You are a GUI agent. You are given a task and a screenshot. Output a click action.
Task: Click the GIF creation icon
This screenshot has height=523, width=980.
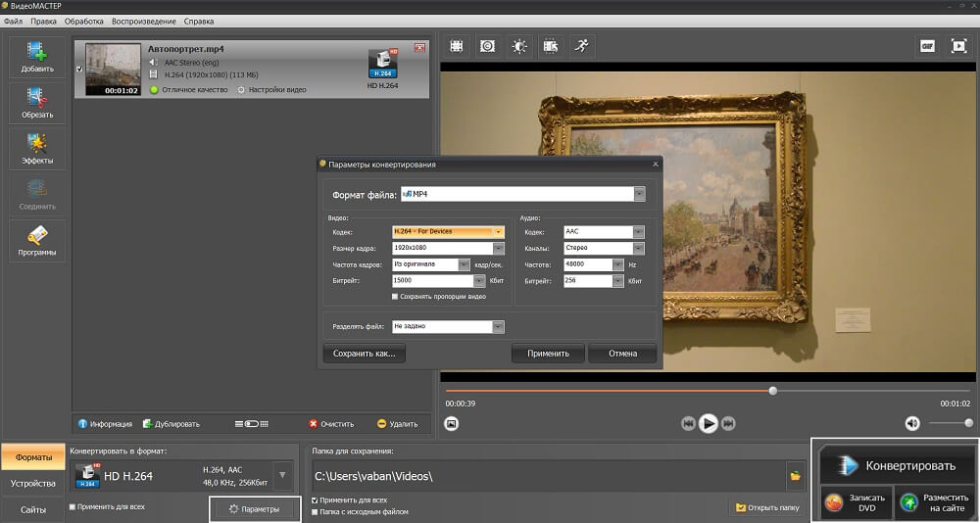(x=927, y=46)
